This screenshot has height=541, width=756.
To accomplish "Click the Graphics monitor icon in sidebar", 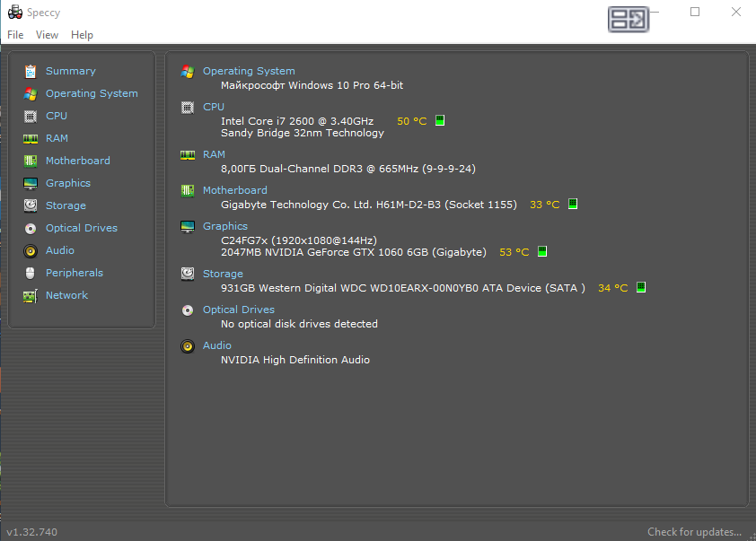I will coord(31,184).
